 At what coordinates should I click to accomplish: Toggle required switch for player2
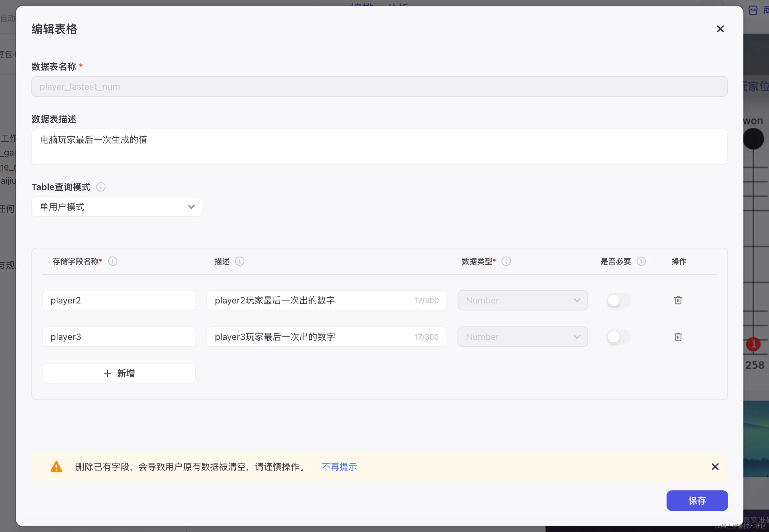[x=618, y=300]
